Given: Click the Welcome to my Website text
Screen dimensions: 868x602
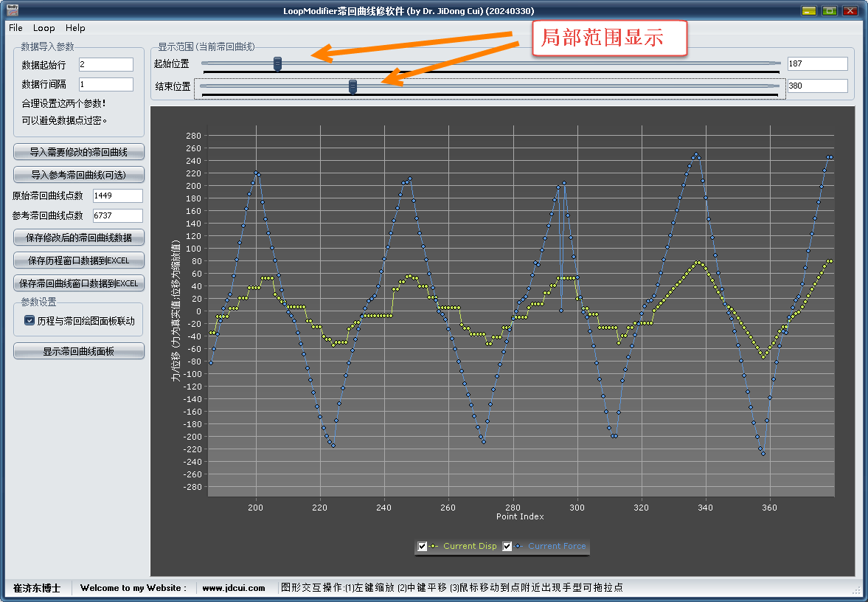Looking at the screenshot, I should (x=133, y=588).
